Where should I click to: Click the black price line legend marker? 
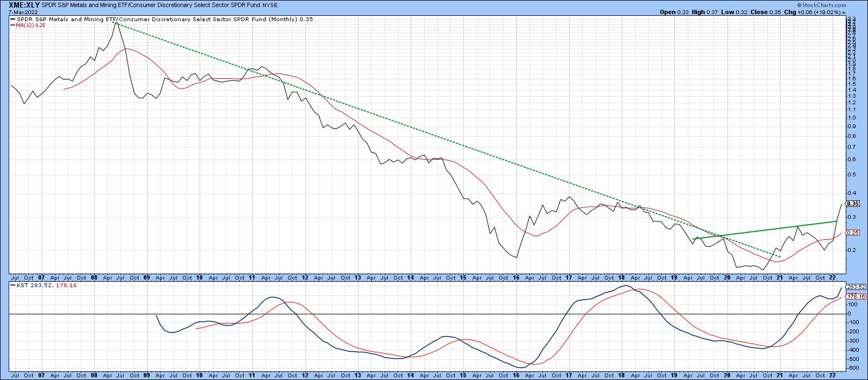(x=12, y=20)
